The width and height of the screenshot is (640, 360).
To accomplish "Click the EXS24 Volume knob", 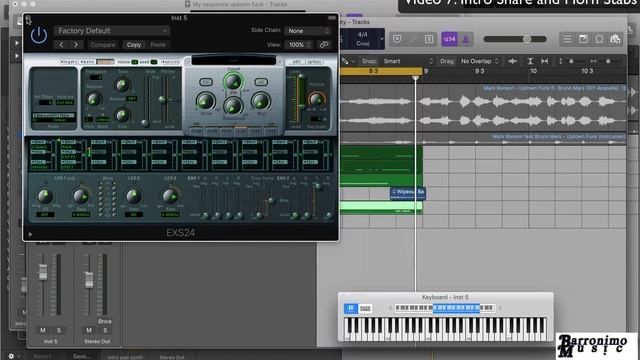I will click(x=316, y=99).
